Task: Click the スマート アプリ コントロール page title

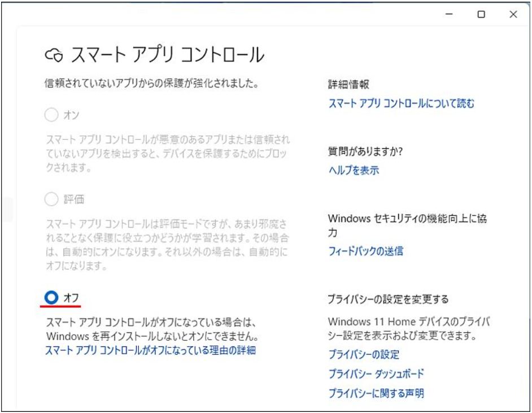Action: pyautogui.click(x=167, y=55)
